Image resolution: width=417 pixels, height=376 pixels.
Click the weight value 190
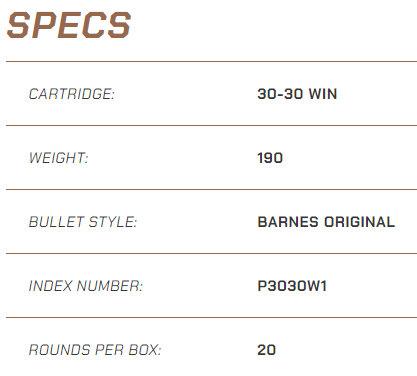270,158
